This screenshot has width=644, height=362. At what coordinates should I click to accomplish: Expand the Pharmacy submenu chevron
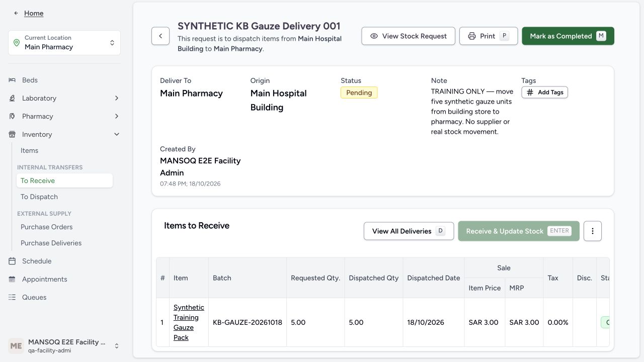point(117,116)
